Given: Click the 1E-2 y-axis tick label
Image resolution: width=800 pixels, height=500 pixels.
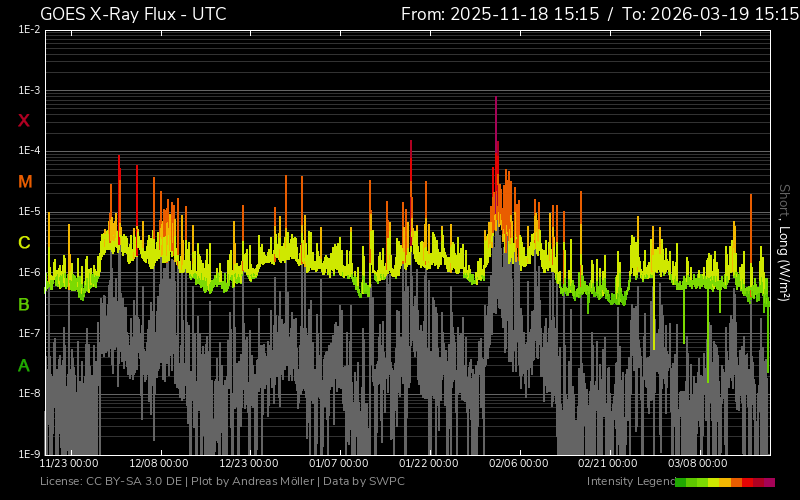Looking at the screenshot, I should pyautogui.click(x=29, y=30).
